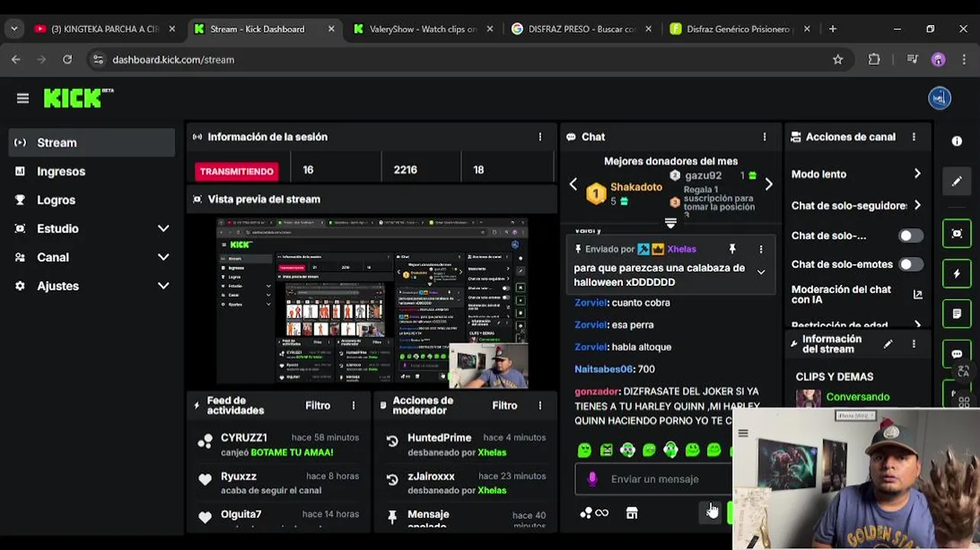
Task: Open Chat de solo-seguidores arrow
Action: (x=917, y=205)
